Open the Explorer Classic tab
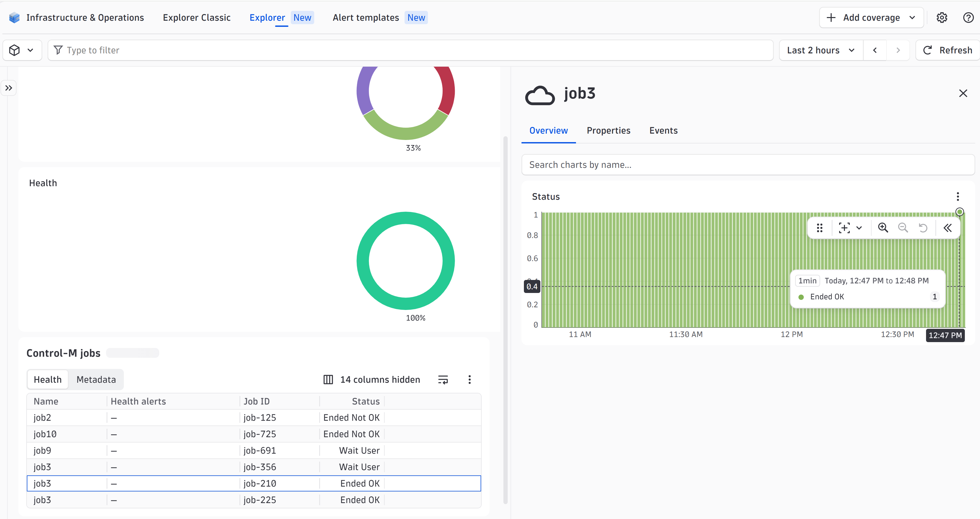The height and width of the screenshot is (519, 980). coord(197,18)
